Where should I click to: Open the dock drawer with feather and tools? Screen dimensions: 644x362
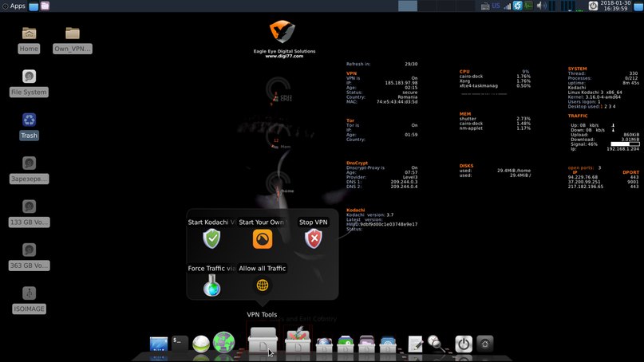point(298,340)
